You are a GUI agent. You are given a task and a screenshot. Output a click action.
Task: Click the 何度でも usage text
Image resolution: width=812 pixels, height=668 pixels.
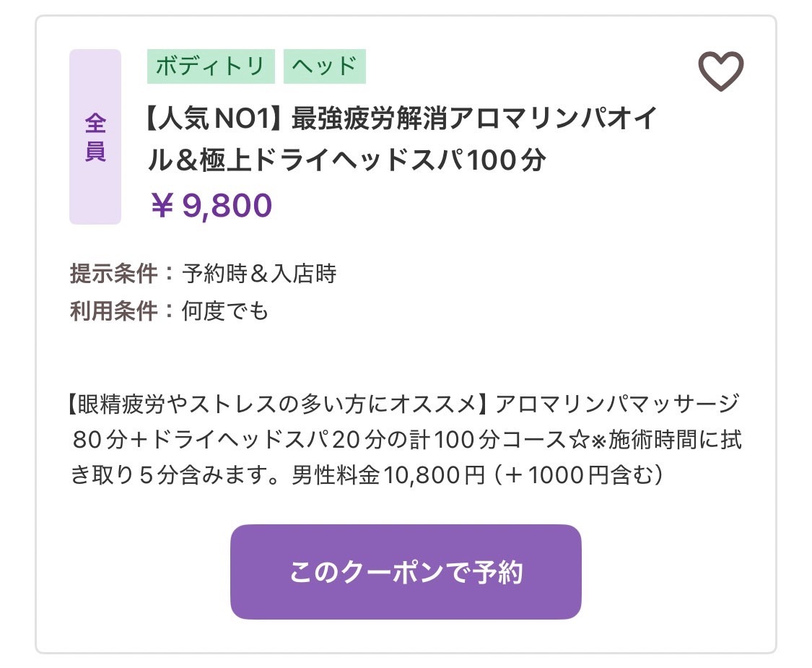pyautogui.click(x=224, y=311)
